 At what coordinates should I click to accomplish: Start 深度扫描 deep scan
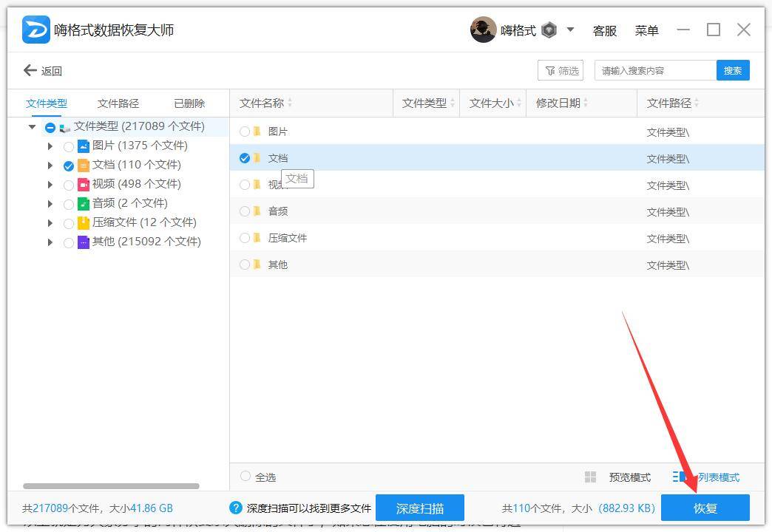pos(419,508)
